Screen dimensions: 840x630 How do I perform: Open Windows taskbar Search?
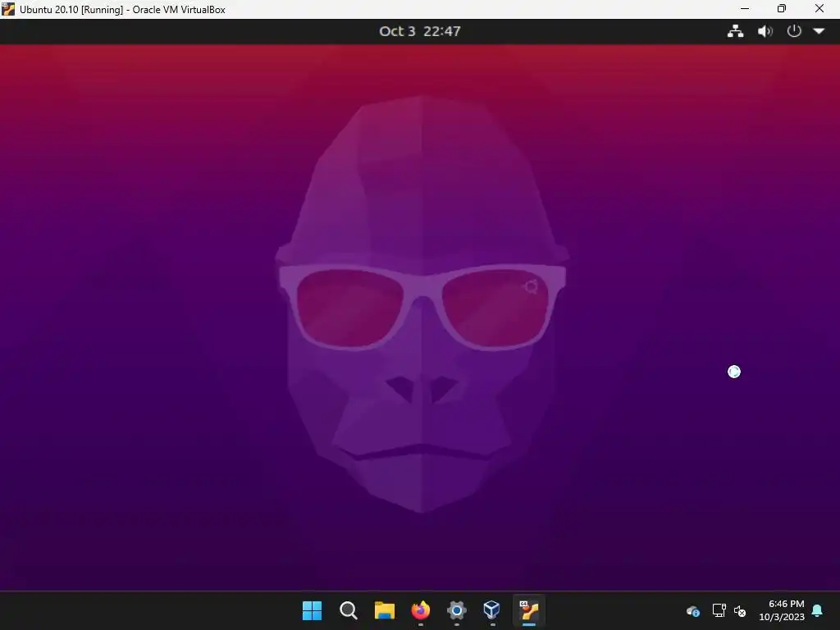pyautogui.click(x=348, y=610)
